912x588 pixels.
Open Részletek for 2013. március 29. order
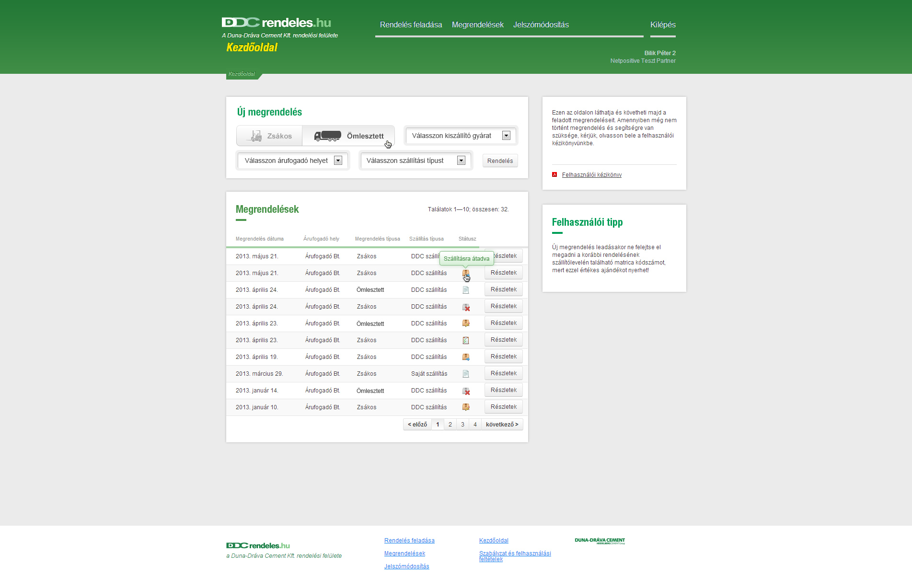point(504,373)
